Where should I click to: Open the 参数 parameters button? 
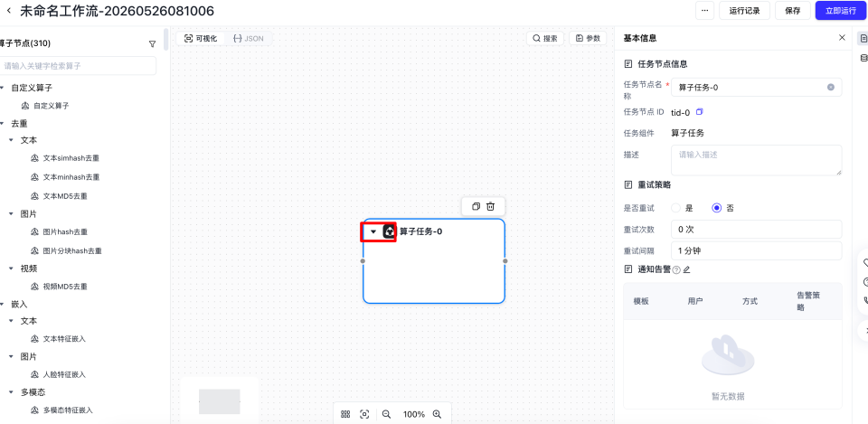click(588, 38)
